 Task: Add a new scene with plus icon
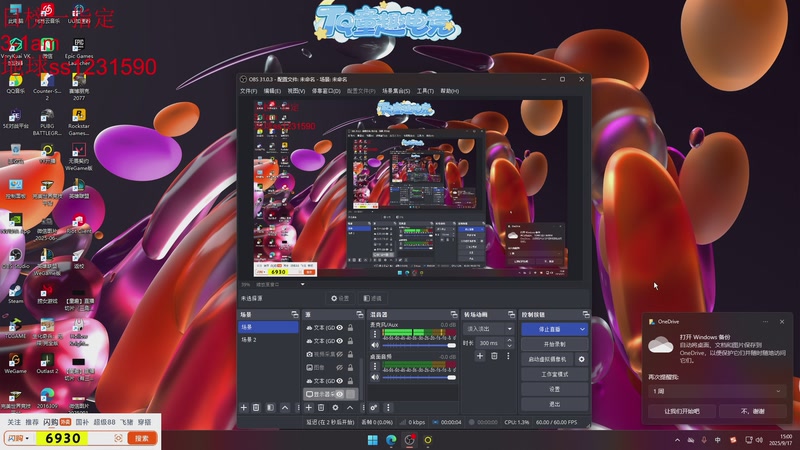244,408
